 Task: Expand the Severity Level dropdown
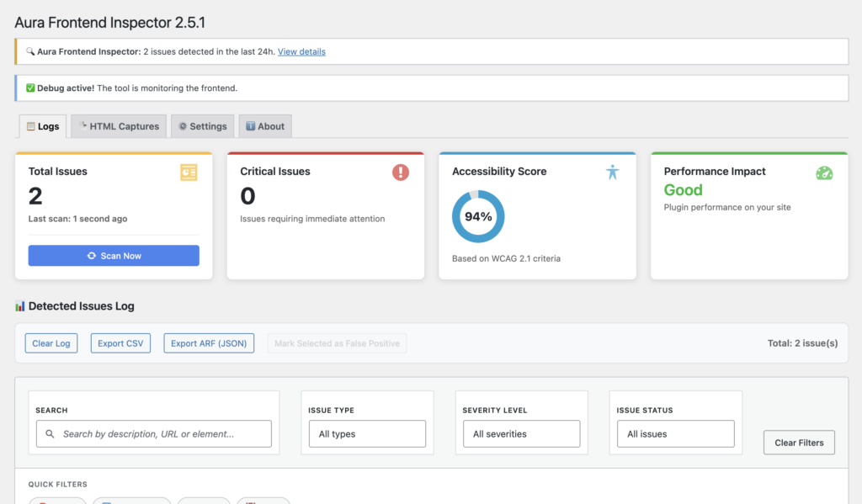click(521, 434)
